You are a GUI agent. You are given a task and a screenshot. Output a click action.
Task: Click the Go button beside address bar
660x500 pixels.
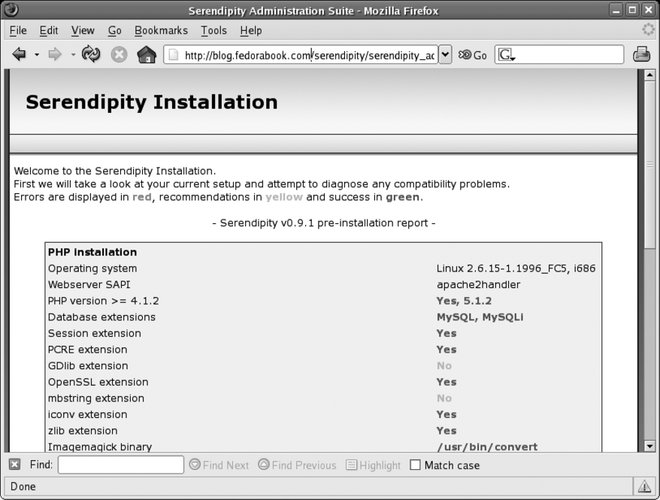click(472, 54)
